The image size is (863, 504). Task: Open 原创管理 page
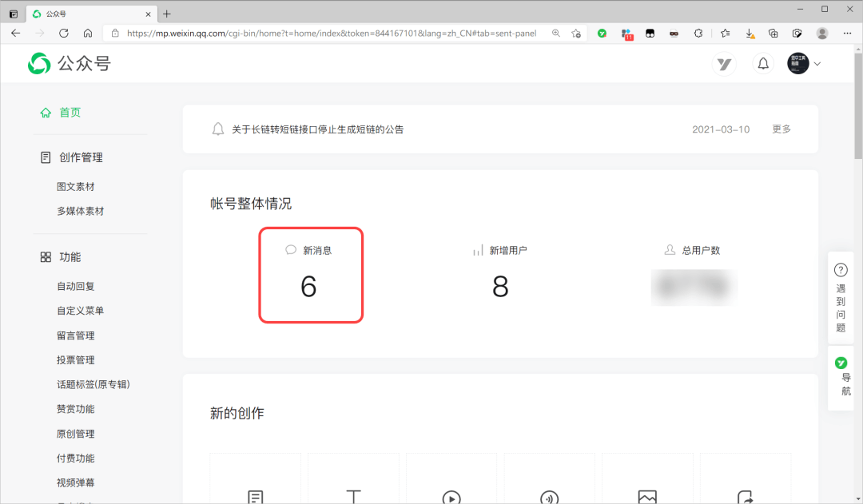coord(75,434)
